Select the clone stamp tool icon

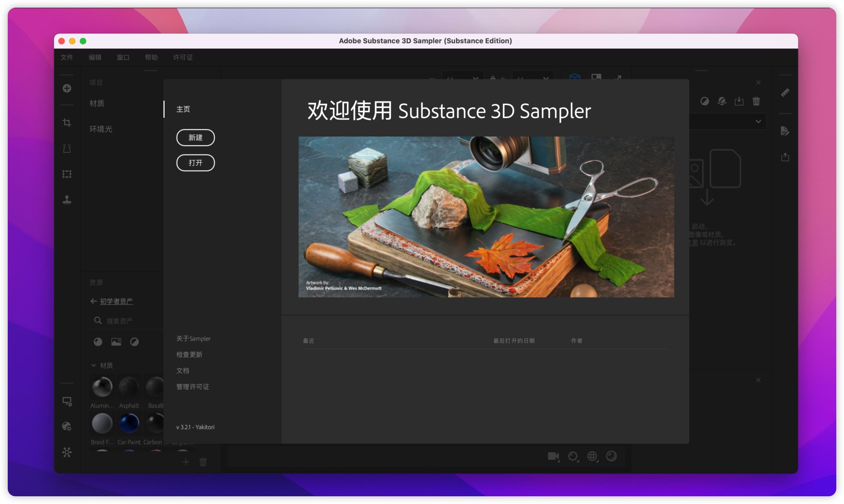click(67, 200)
